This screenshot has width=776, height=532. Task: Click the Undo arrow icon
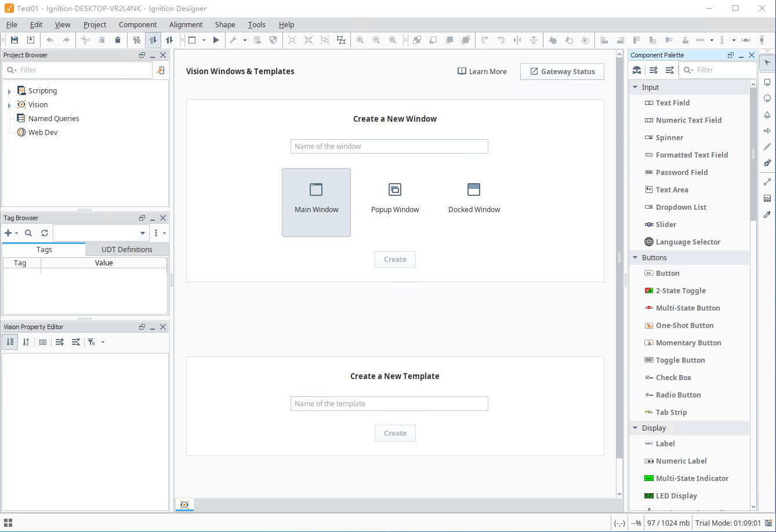pos(50,40)
